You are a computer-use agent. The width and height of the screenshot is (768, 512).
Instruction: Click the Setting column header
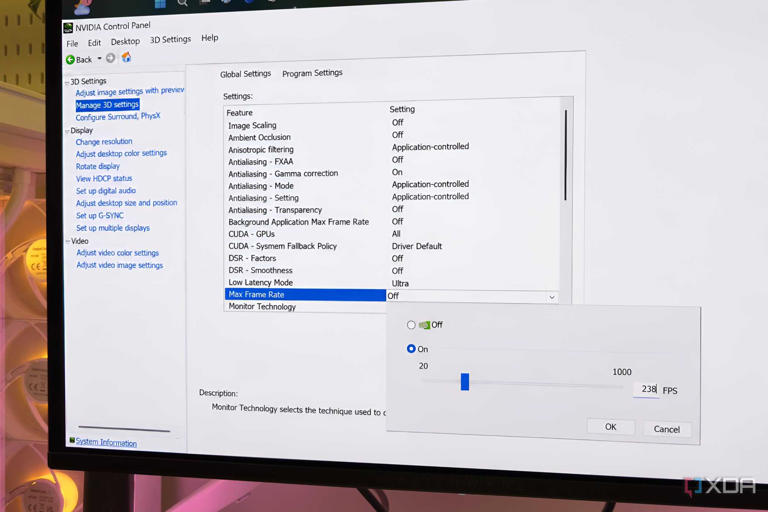402,109
